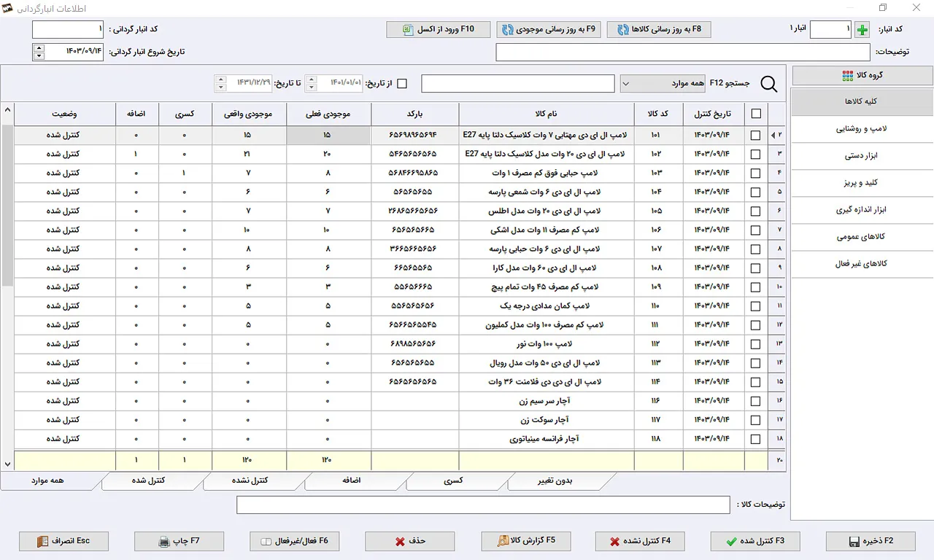Check the box for item code 117 row
Screen dimensions: 934x560
pos(755,420)
